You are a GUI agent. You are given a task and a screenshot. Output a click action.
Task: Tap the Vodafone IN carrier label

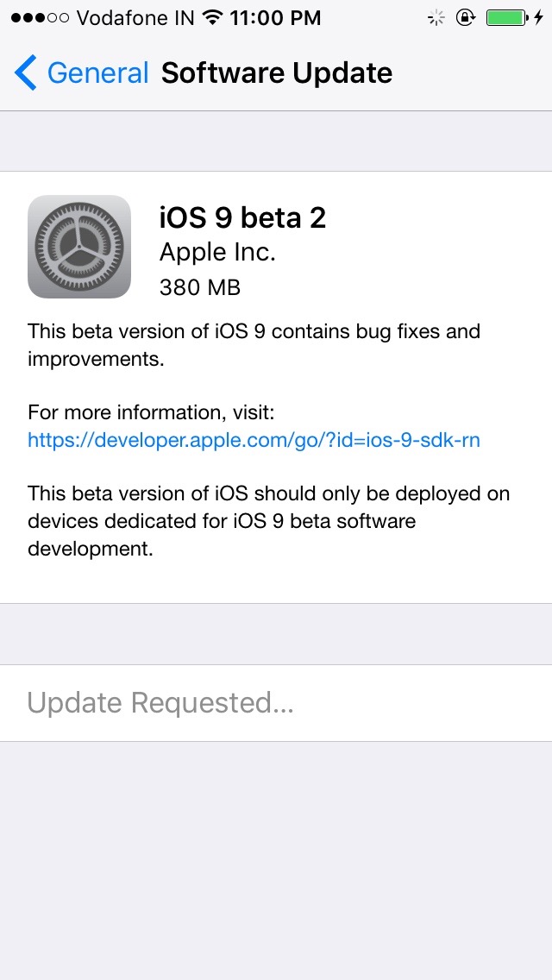click(x=135, y=17)
